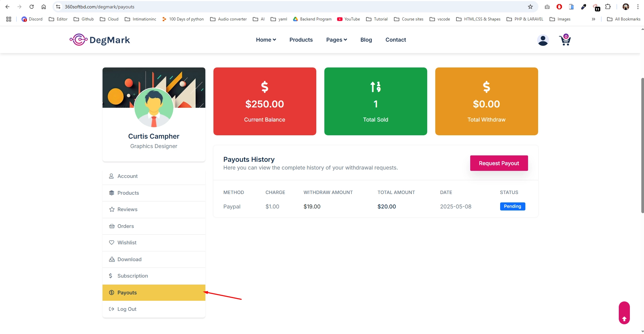Expand the Pages dropdown menu
The height and width of the screenshot is (334, 644).
pos(336,40)
